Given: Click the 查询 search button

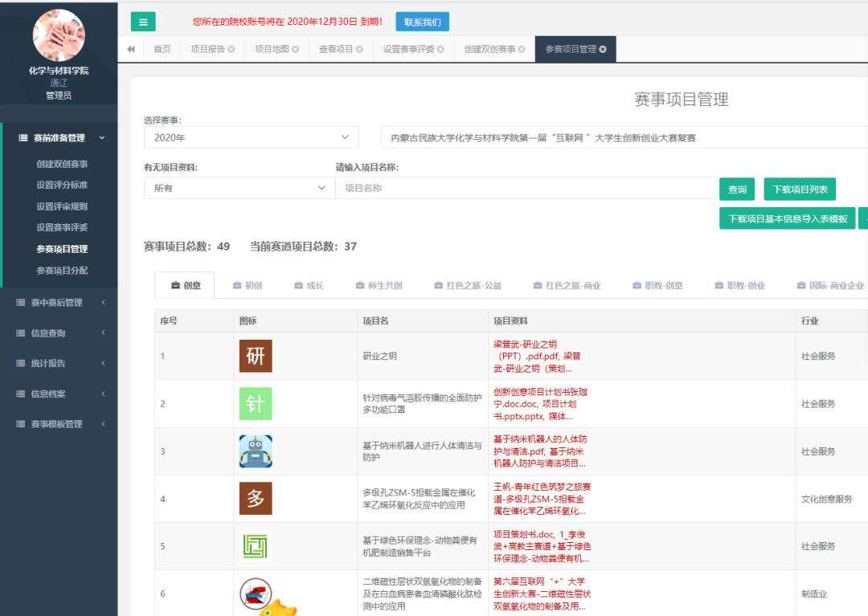Looking at the screenshot, I should (737, 190).
